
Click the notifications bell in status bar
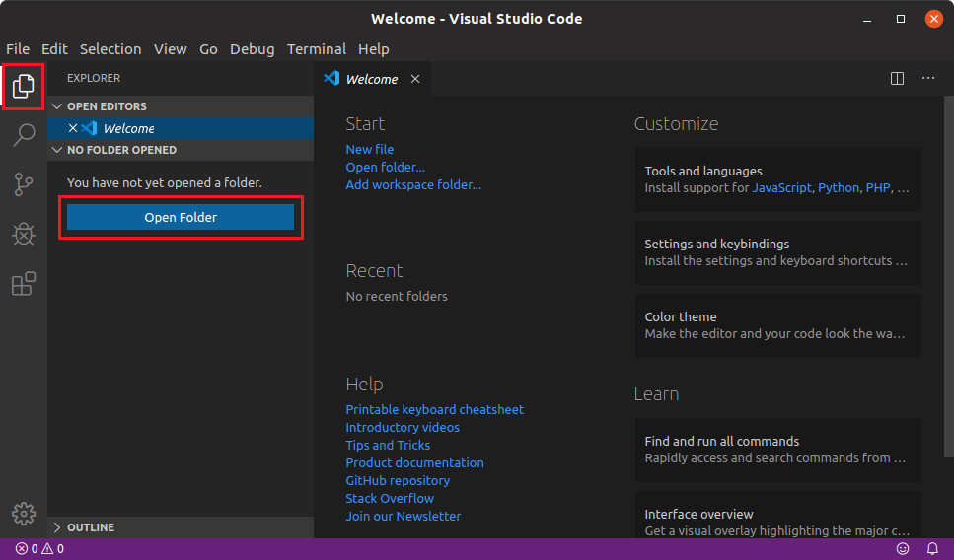932,548
